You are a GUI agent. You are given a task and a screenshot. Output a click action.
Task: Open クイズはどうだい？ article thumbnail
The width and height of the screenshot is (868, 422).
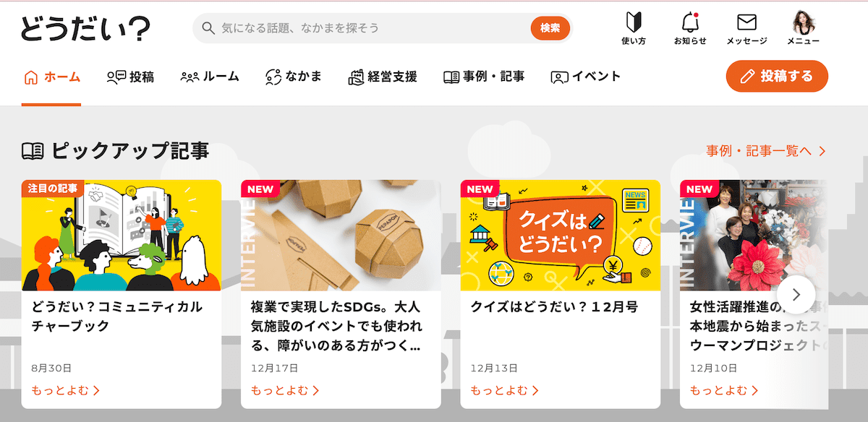561,236
